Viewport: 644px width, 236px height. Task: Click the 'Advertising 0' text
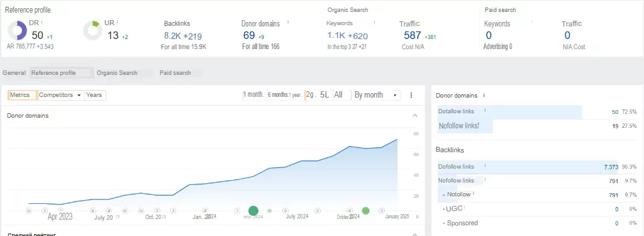pyautogui.click(x=498, y=47)
